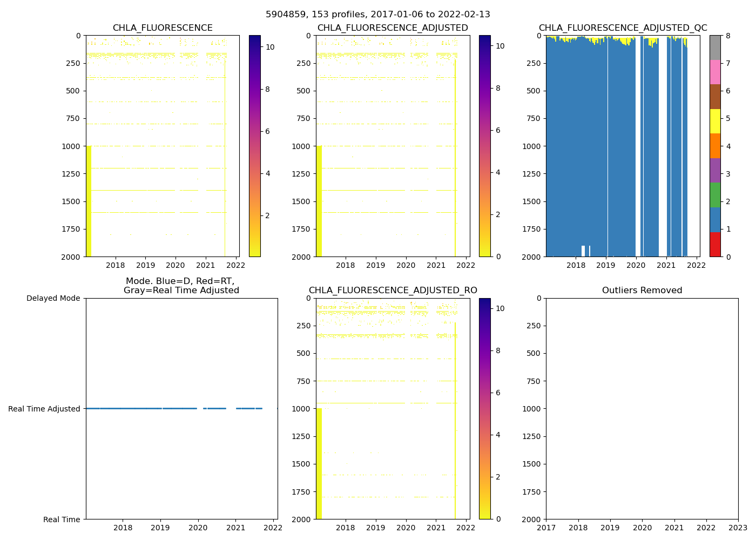Click the 2023 tick in Outliers Removed plot
This screenshot has width=756, height=540.
click(x=738, y=528)
